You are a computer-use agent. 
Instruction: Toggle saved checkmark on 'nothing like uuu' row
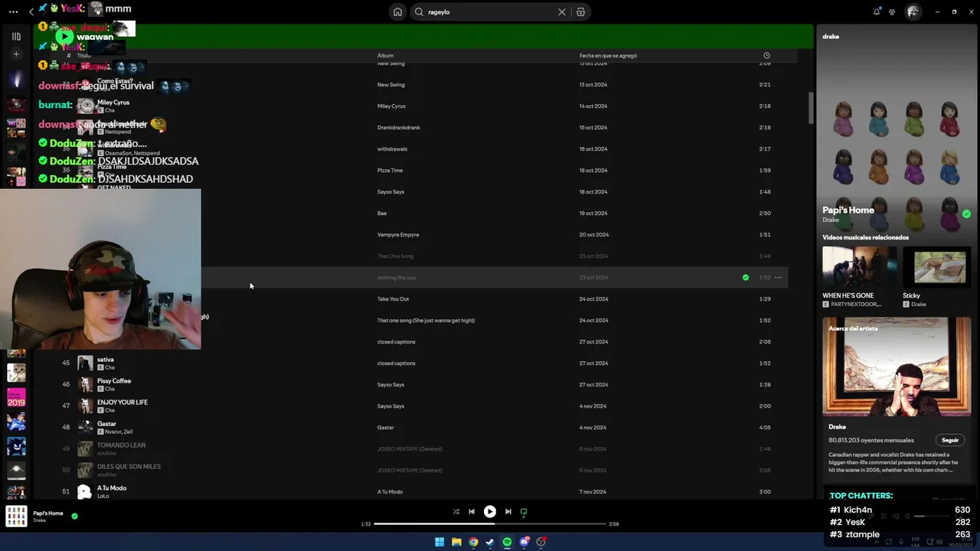(746, 278)
